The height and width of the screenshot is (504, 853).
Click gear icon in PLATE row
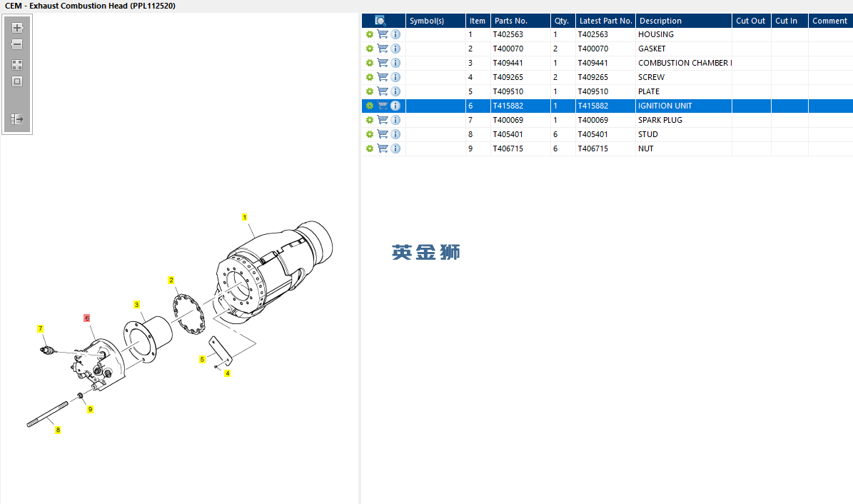pos(370,91)
